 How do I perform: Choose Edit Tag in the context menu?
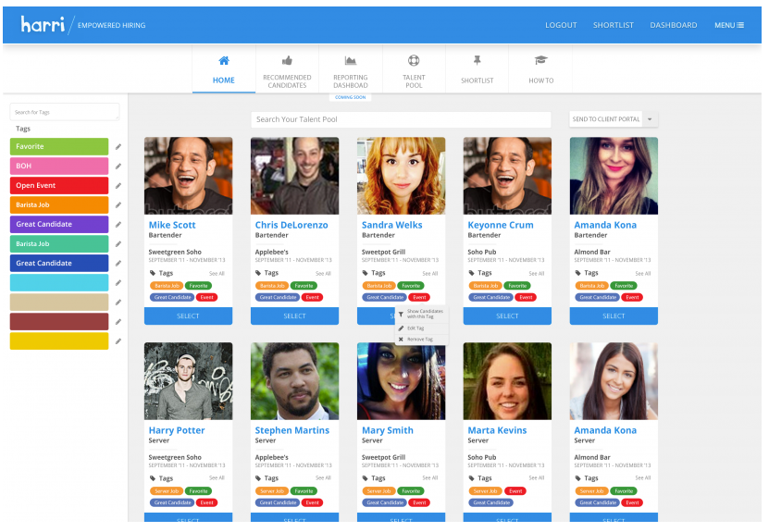point(422,328)
